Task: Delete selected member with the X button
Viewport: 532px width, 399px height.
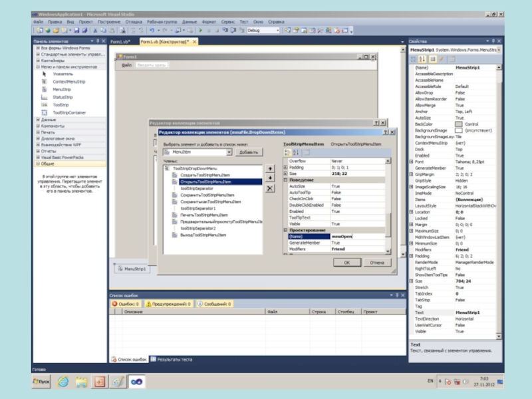Action: [x=269, y=189]
